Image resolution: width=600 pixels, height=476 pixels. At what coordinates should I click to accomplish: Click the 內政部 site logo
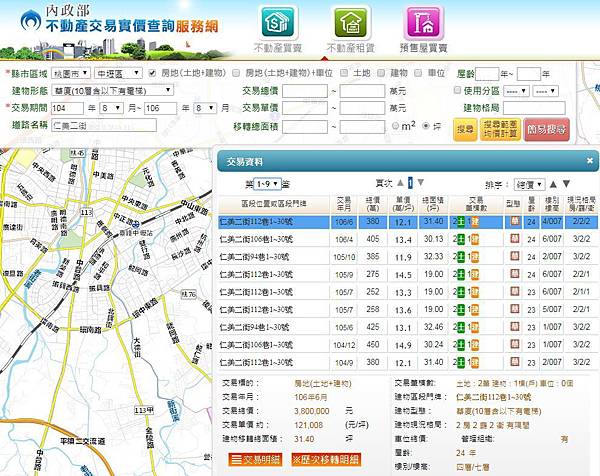31,20
